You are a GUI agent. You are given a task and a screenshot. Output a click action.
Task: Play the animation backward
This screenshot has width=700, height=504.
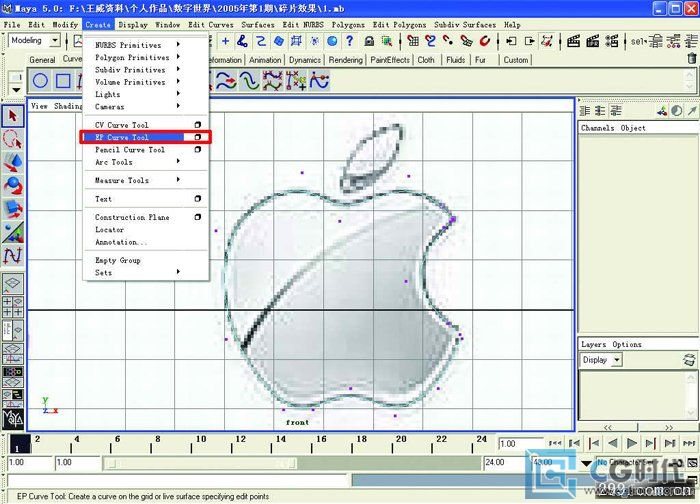pyautogui.click(x=612, y=443)
